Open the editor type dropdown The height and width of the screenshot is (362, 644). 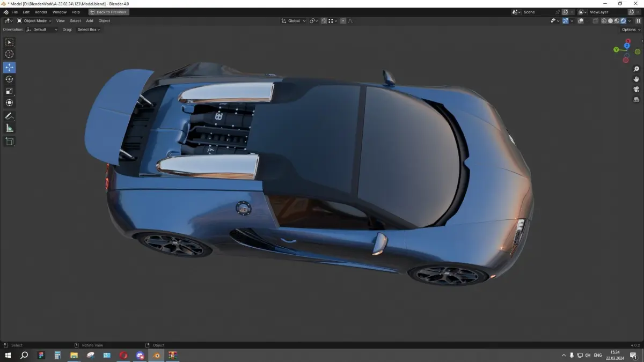click(8, 21)
